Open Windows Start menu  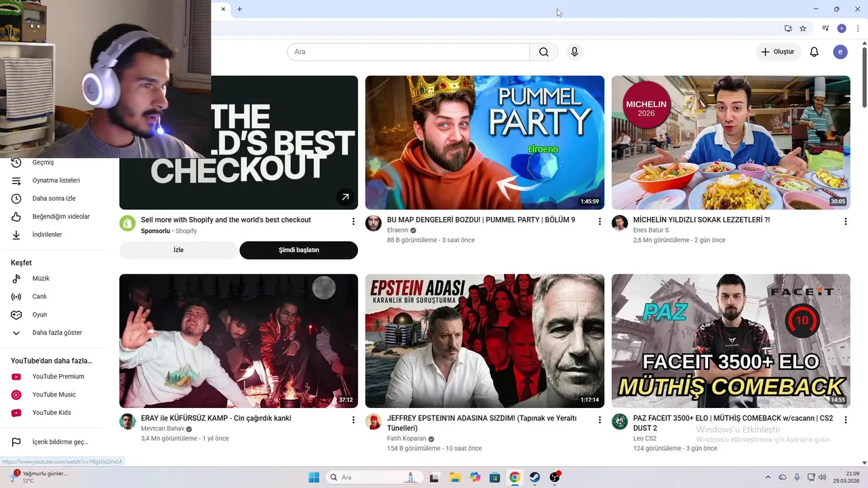click(x=314, y=477)
